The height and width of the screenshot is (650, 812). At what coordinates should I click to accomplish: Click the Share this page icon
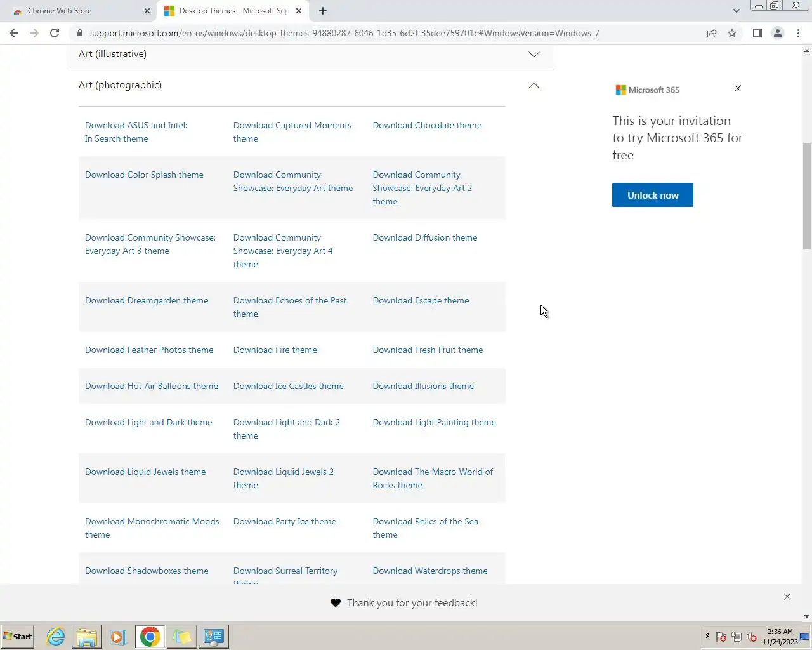point(712,33)
